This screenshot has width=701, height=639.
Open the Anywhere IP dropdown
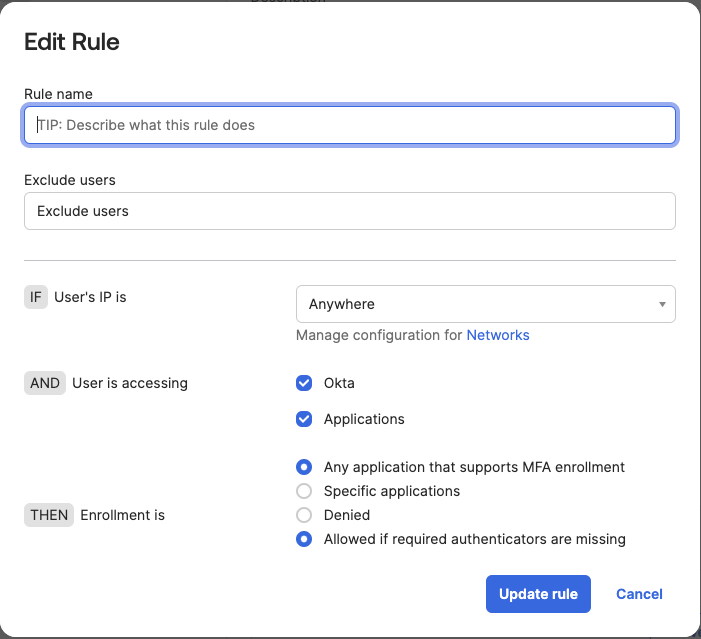coord(486,304)
